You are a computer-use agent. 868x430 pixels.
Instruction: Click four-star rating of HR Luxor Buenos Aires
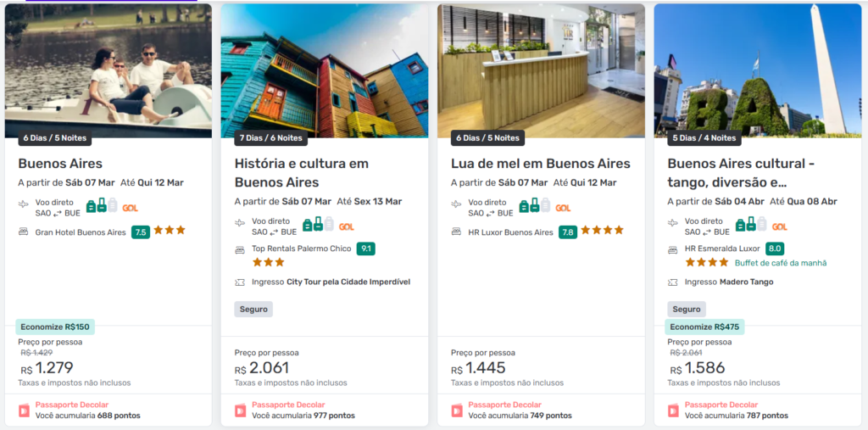tap(603, 230)
